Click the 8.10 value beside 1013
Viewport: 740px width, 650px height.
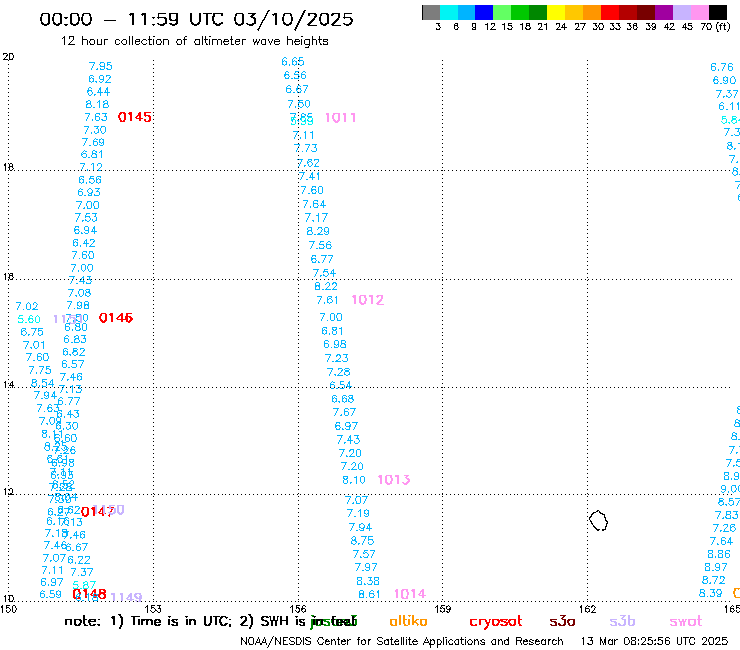pyautogui.click(x=354, y=480)
